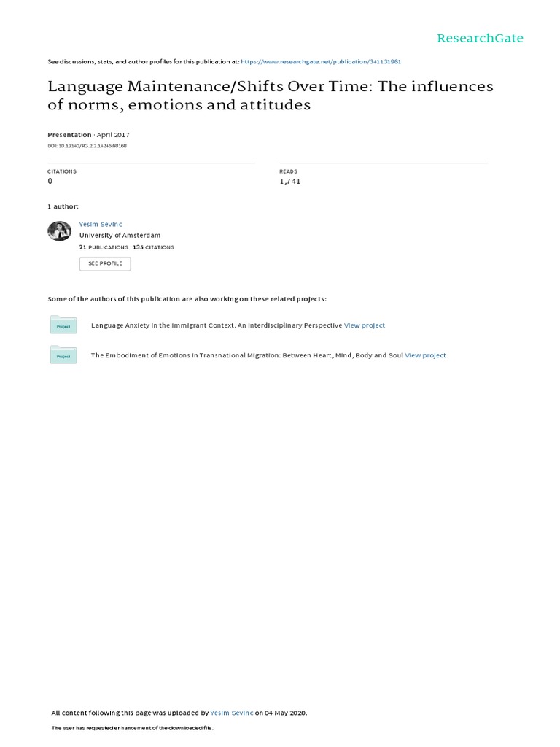The height and width of the screenshot is (747, 560).
Task: Click the 135 citations count
Action: click(x=153, y=247)
